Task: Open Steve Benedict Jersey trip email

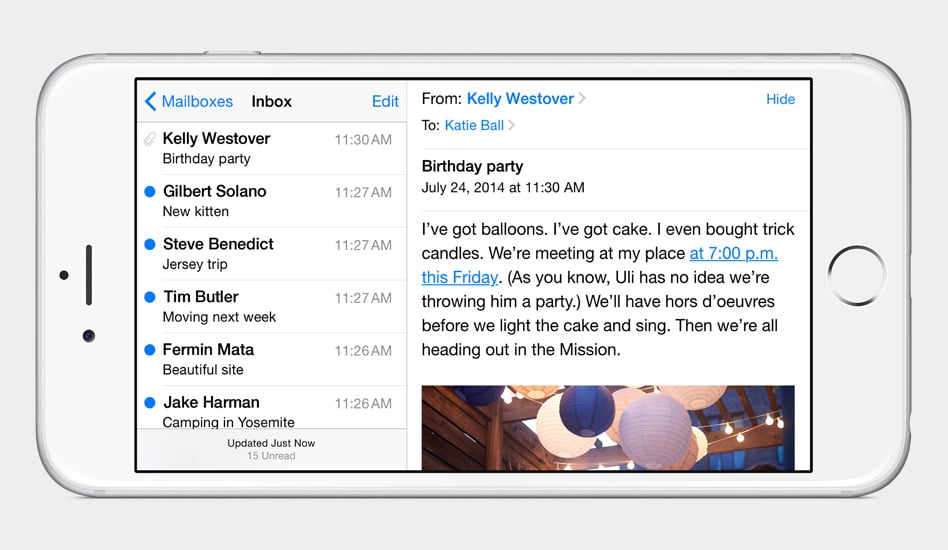Action: click(x=272, y=254)
